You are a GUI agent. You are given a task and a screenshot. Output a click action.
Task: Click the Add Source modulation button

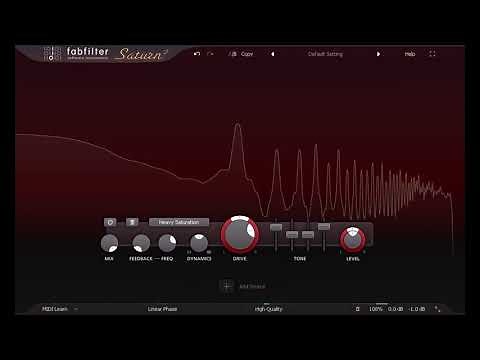tap(243, 286)
